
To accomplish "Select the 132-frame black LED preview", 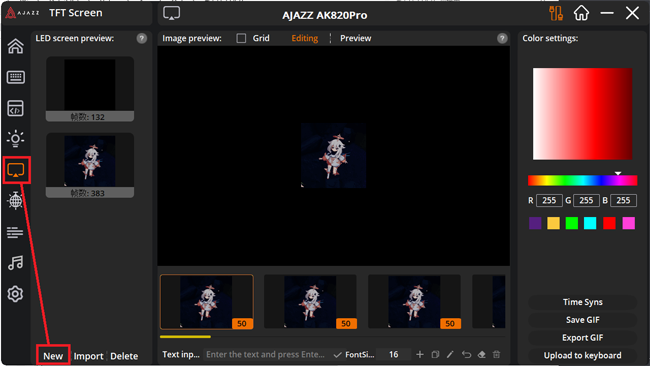I will (90, 89).
